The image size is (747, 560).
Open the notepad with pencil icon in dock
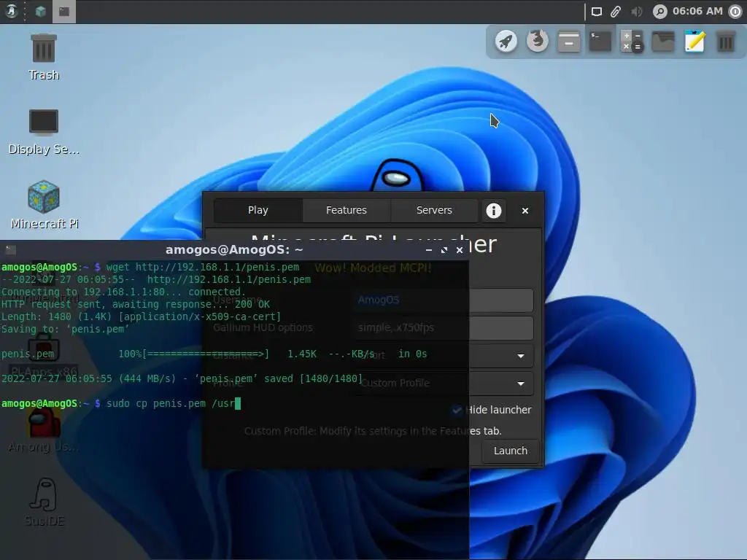tap(694, 42)
